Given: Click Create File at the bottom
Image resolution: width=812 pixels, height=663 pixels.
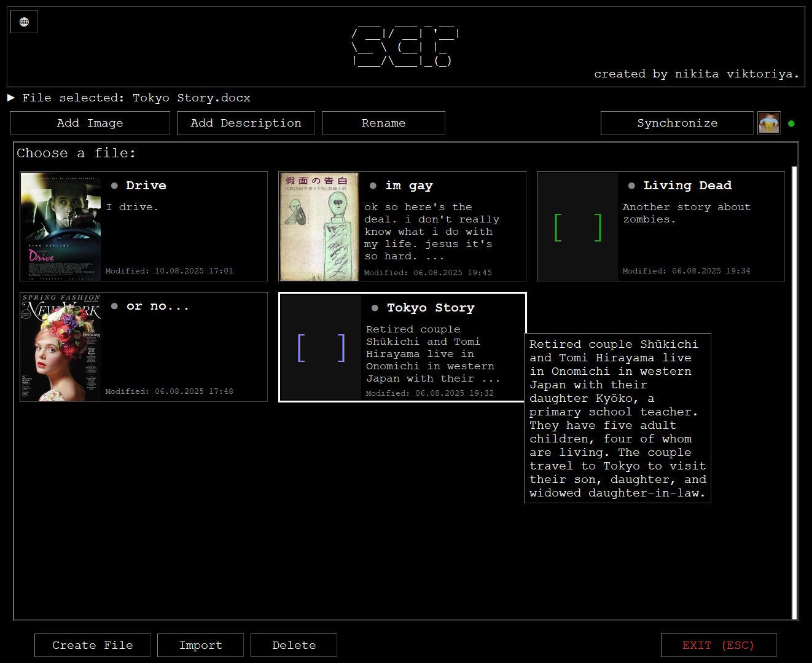Looking at the screenshot, I should tap(92, 645).
